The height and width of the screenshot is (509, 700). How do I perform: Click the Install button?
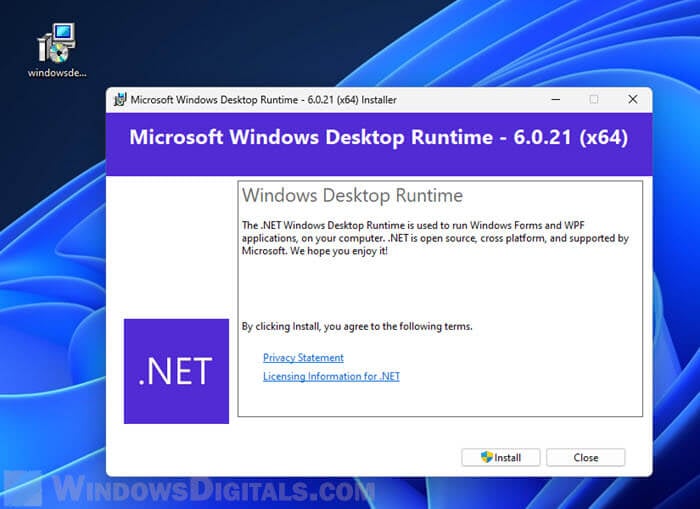[500, 457]
